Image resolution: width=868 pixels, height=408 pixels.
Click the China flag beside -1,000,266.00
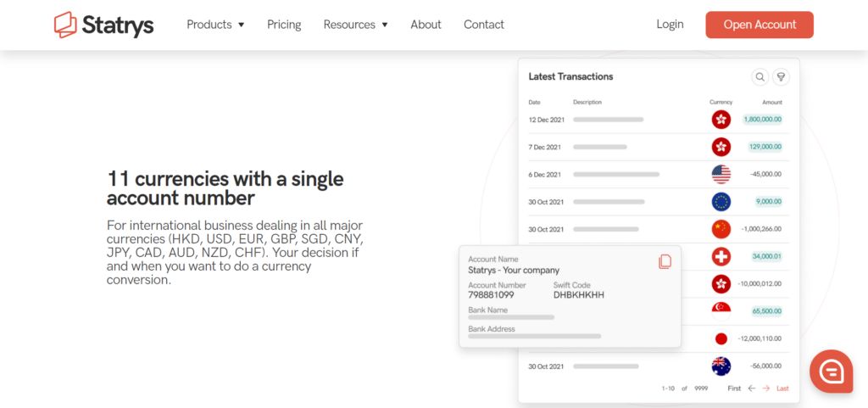[721, 229]
